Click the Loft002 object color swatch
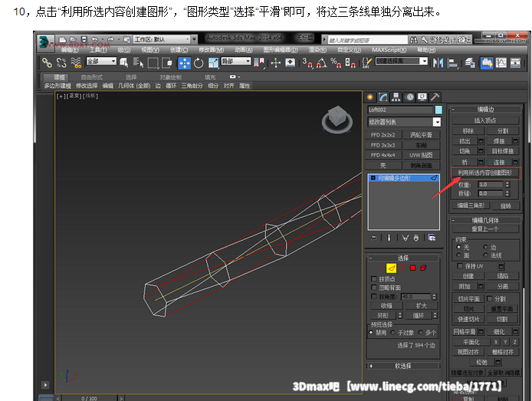 coord(438,110)
